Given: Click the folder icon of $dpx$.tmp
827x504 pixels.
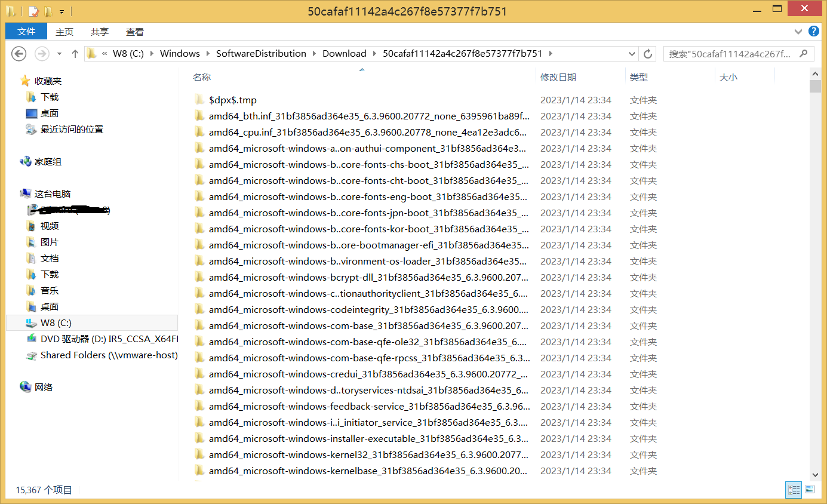Looking at the screenshot, I should click(x=199, y=100).
